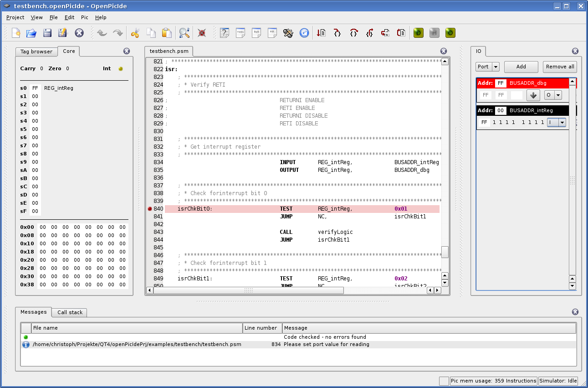The image size is (588, 388).
Task: Click the Add button in IO panel
Action: click(521, 67)
